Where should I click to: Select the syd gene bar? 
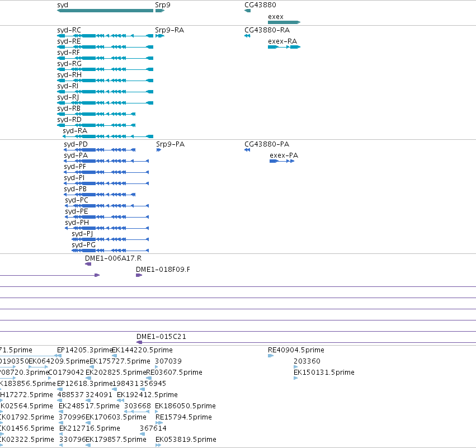105,11
